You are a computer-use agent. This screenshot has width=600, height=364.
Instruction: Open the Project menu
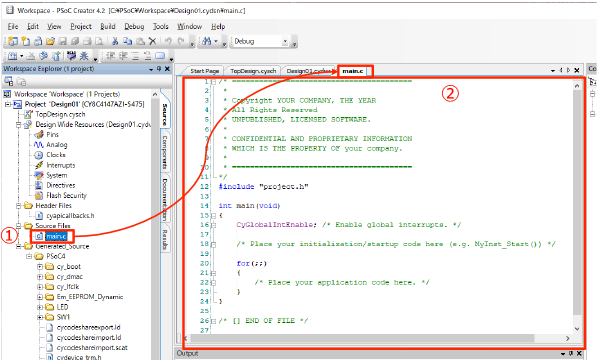pos(81,26)
